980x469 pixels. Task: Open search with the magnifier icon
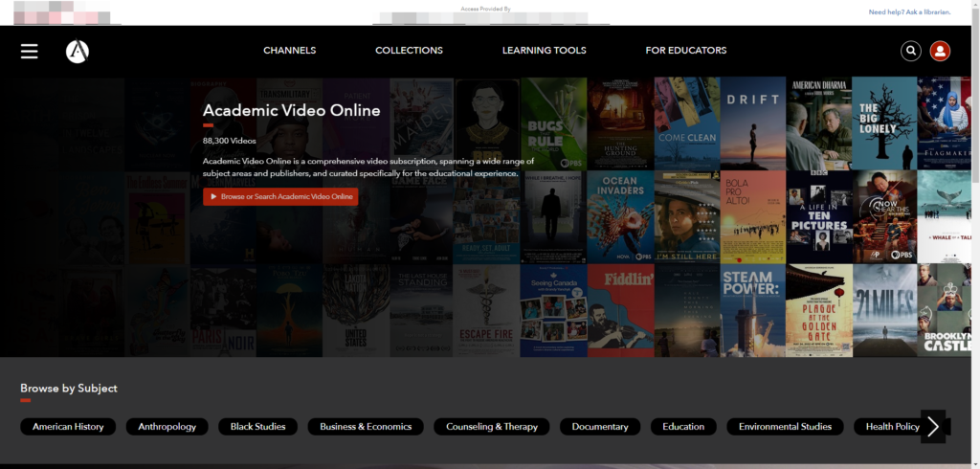911,51
